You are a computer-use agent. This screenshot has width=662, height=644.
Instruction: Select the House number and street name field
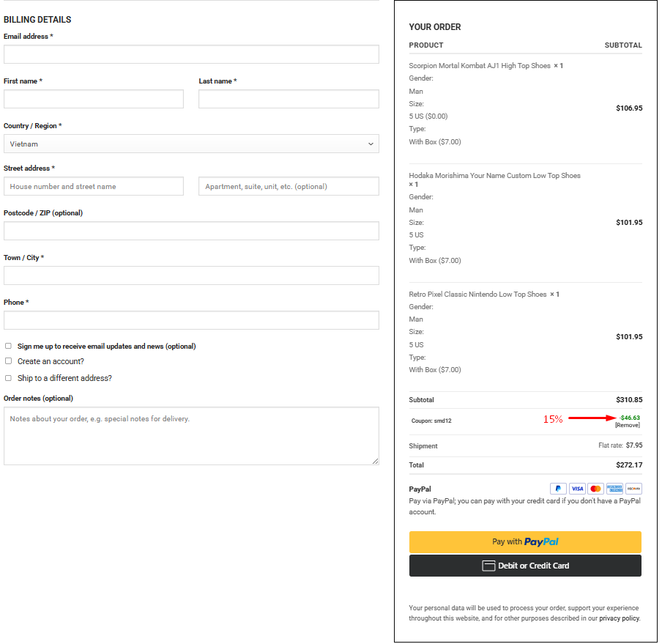[x=94, y=186]
